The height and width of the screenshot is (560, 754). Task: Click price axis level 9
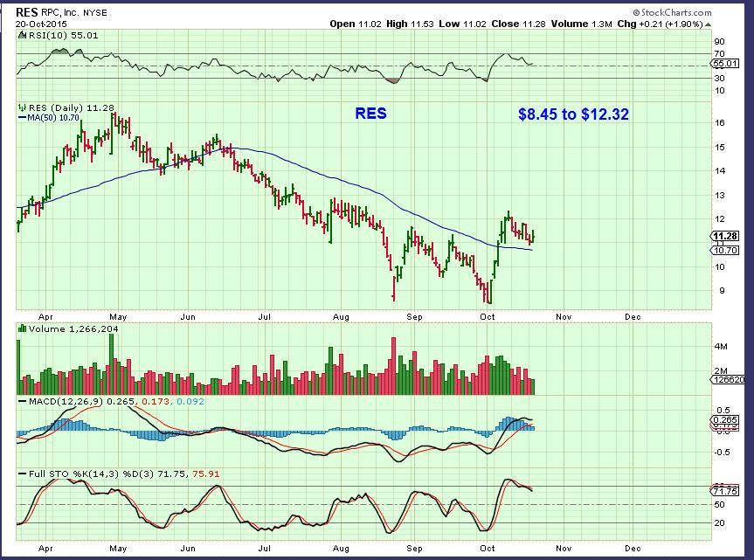[722, 290]
